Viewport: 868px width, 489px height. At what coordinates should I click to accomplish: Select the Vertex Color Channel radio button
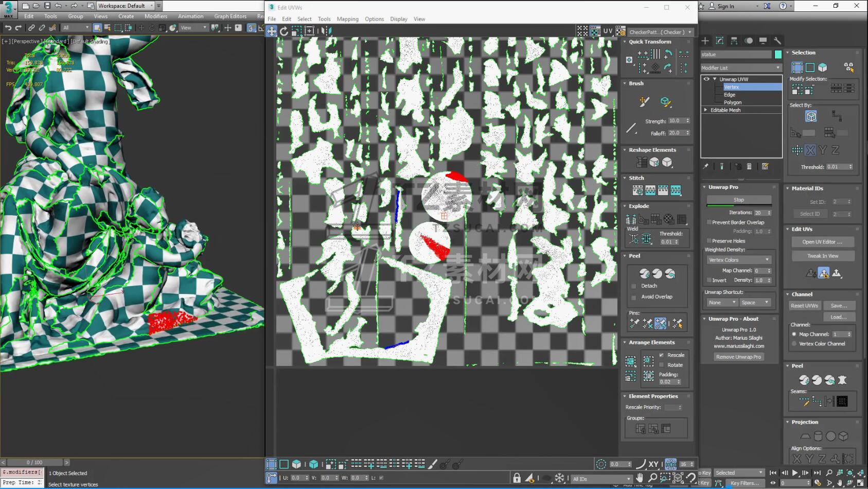click(794, 344)
